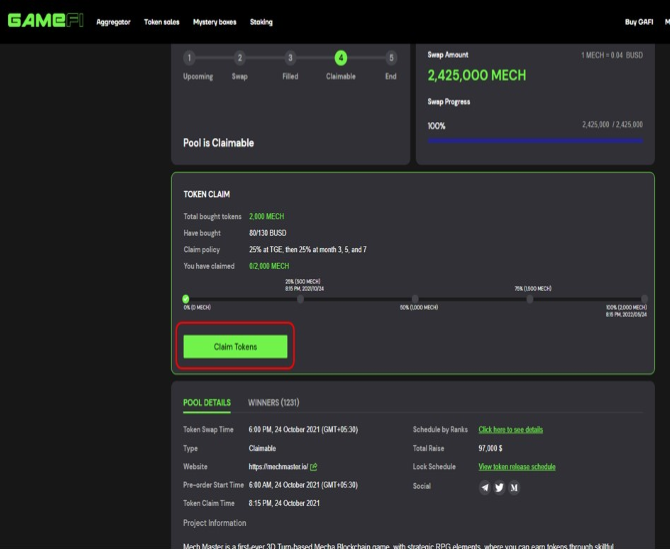Screen dimensions: 672x550
Task: Switch to Winners (1231) tab
Action: [x=273, y=403]
